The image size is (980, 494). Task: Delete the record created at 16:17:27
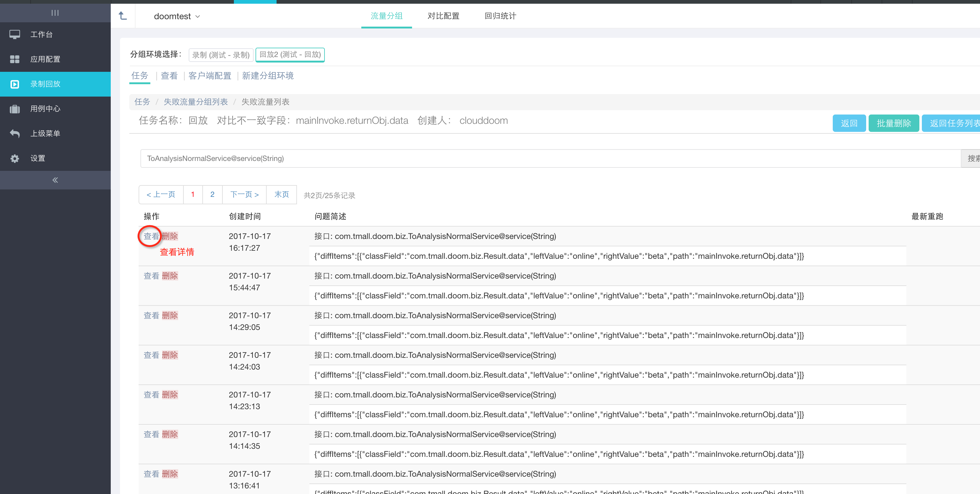(170, 236)
